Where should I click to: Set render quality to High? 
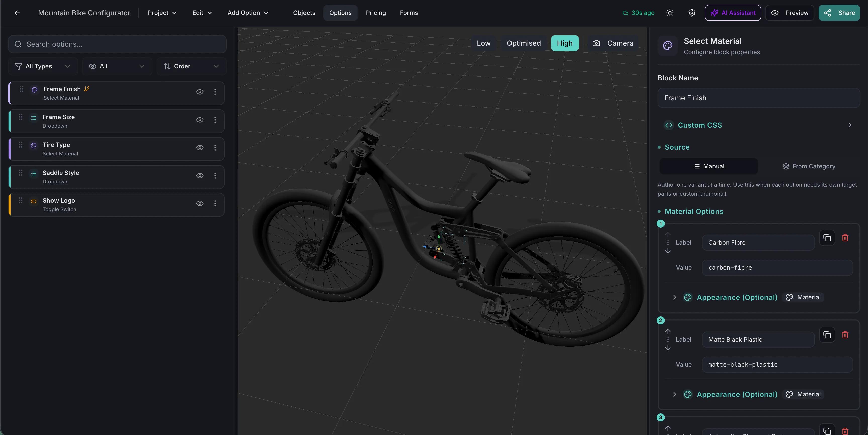point(565,43)
